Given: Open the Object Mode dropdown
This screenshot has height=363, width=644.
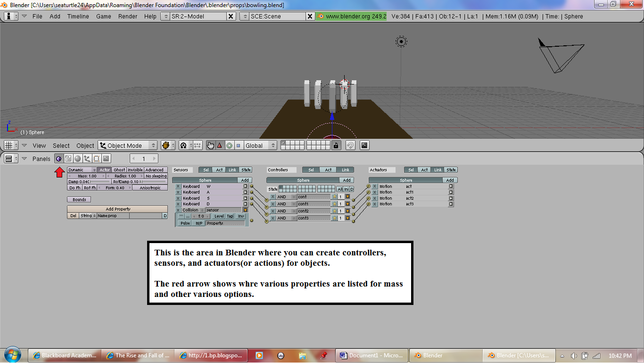Looking at the screenshot, I should (126, 145).
